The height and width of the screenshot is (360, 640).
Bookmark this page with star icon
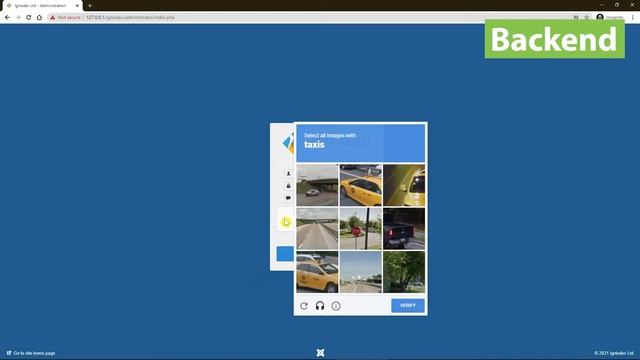(587, 18)
